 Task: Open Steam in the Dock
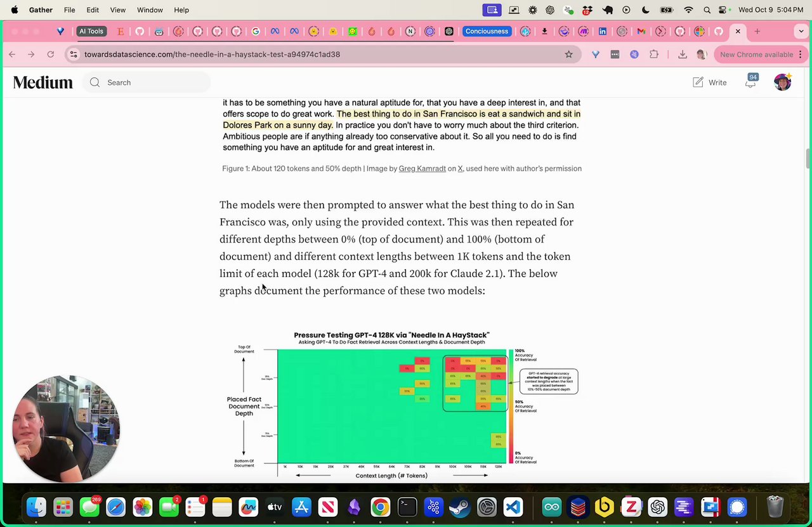(460, 507)
